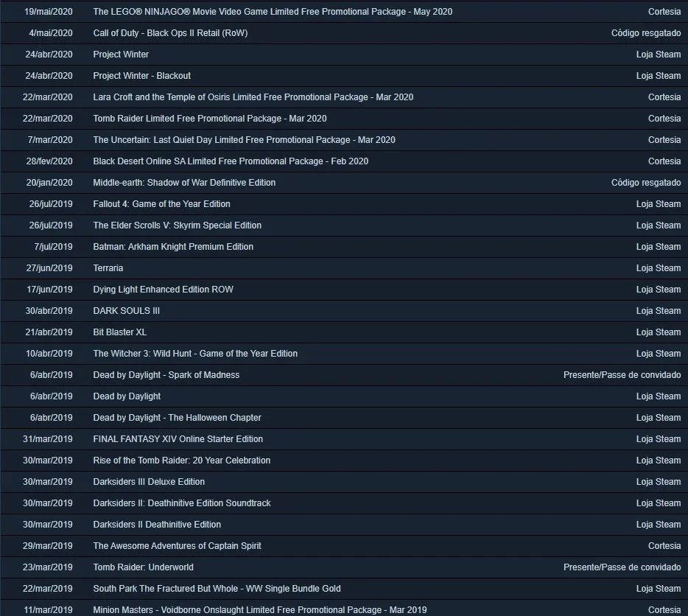
Task: Select Lara Croft and the Temple of Osiris entry
Action: (253, 97)
